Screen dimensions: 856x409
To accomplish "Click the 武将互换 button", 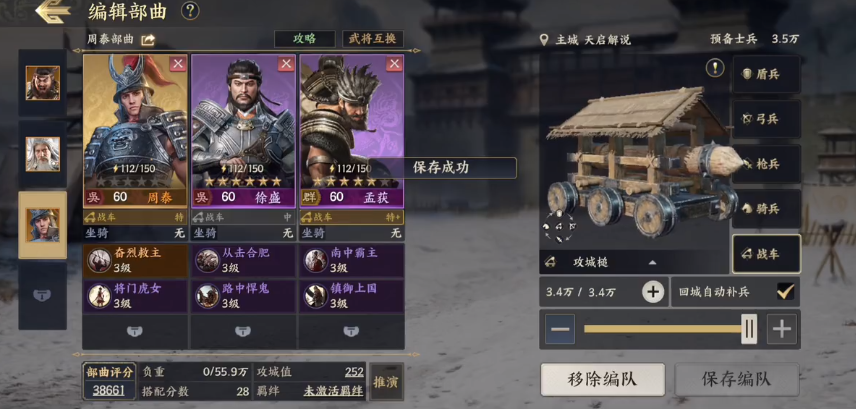I will click(373, 39).
